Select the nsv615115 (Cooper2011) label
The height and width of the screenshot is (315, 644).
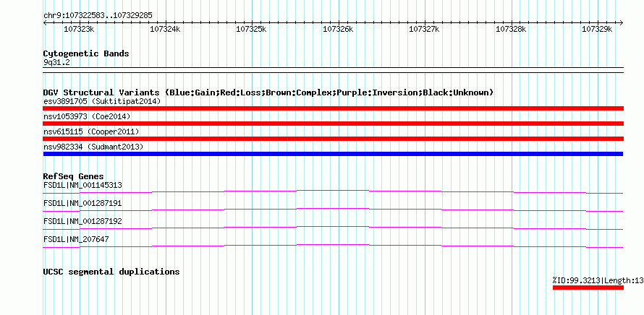[91, 131]
